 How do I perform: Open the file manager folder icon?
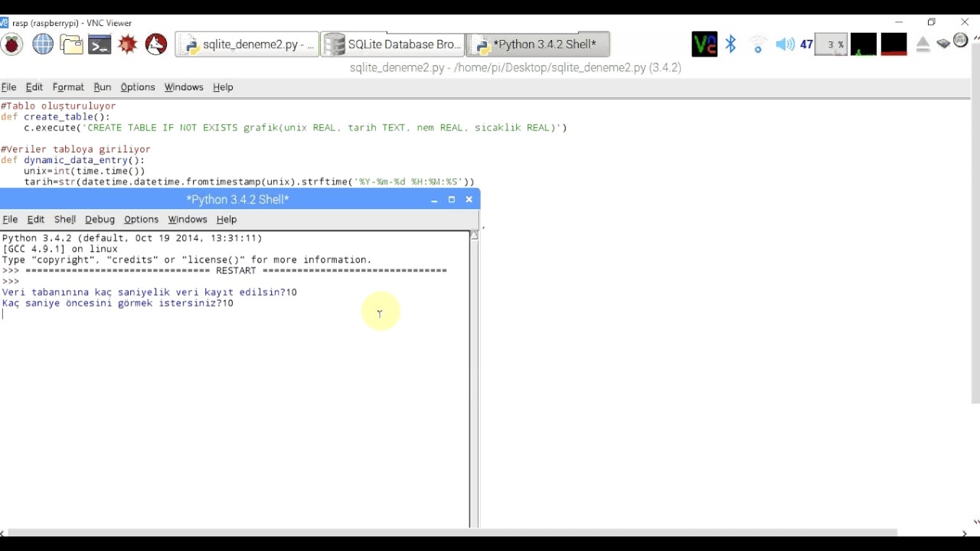(72, 44)
